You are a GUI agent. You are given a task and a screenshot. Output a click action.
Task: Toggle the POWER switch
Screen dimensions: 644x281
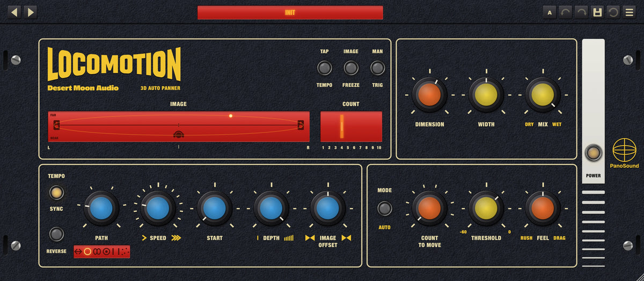point(593,153)
